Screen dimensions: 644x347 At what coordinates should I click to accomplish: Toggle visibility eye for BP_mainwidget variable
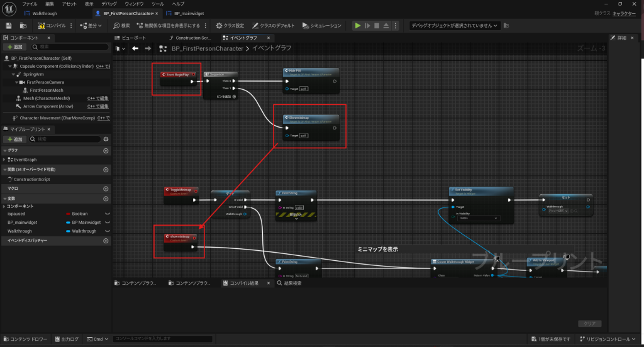click(x=107, y=223)
